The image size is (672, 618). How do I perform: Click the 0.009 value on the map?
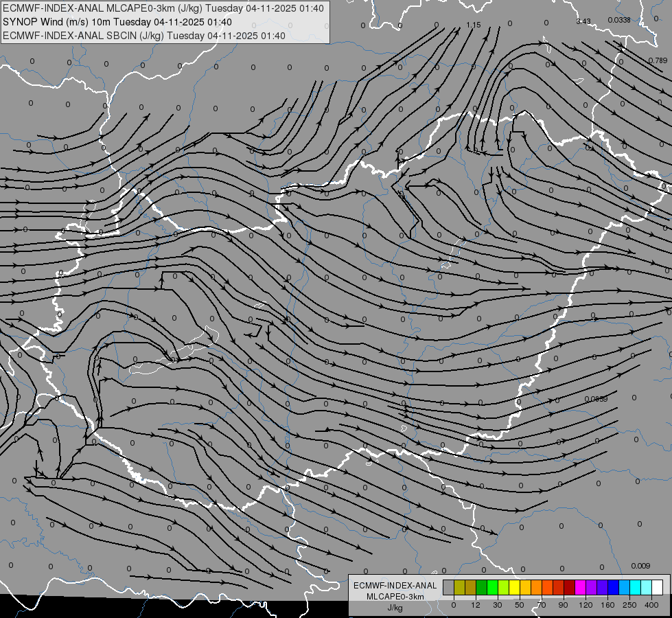pyautogui.click(x=640, y=566)
